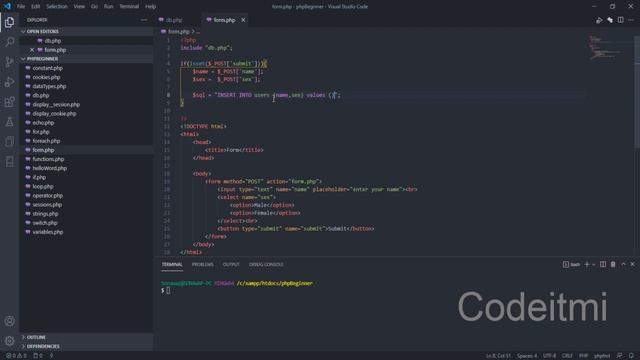Screen dimensions: 640x360
Task: Click the Split Editor icon
Action: pyautogui.click(x=620, y=20)
